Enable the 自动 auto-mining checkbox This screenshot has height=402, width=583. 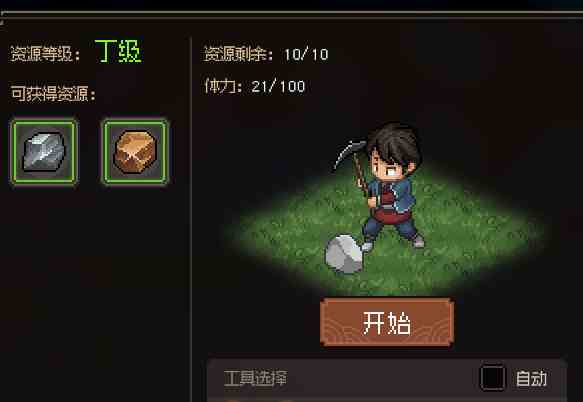point(492,378)
